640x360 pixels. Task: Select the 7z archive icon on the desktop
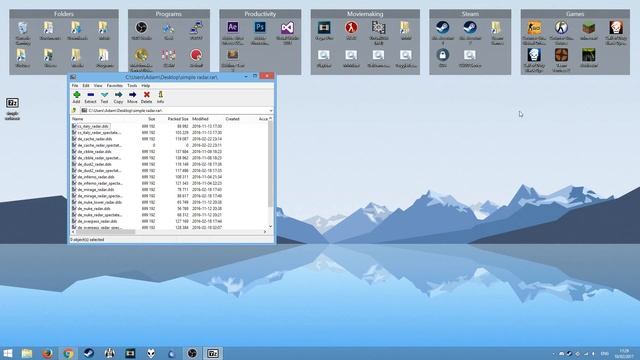12,108
